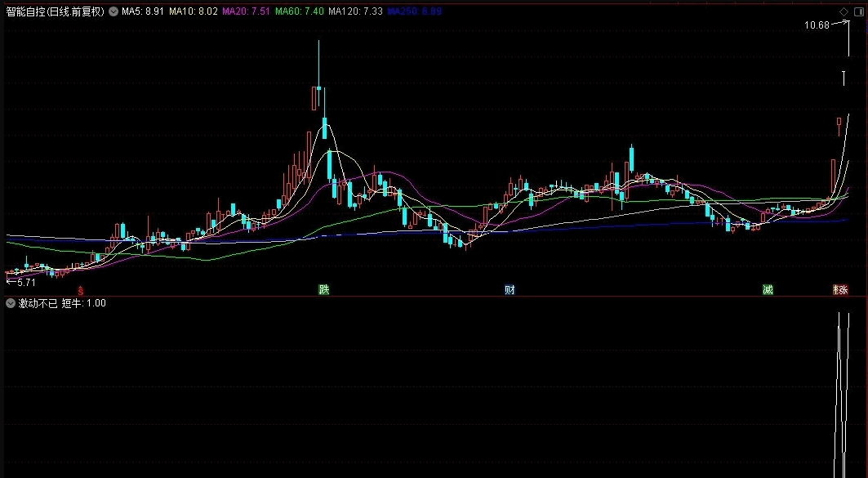
Task: Open the green 减 event marker
Action: point(768,290)
